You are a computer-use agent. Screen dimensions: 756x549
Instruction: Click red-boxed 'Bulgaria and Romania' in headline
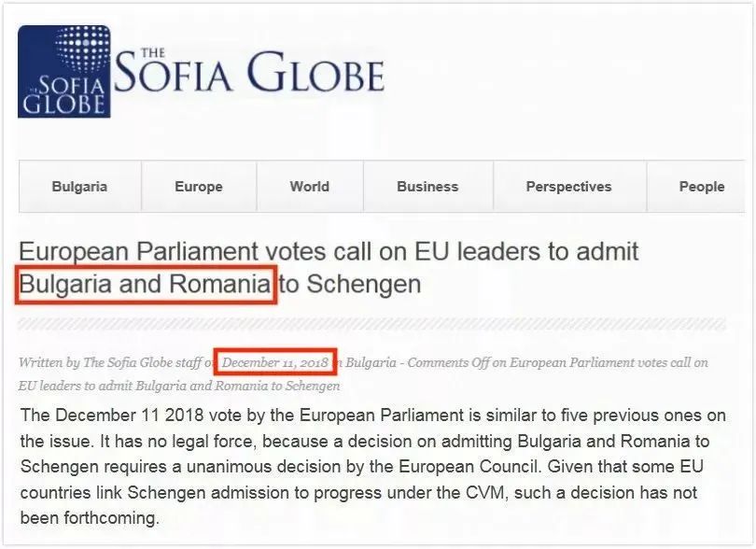[x=146, y=284]
